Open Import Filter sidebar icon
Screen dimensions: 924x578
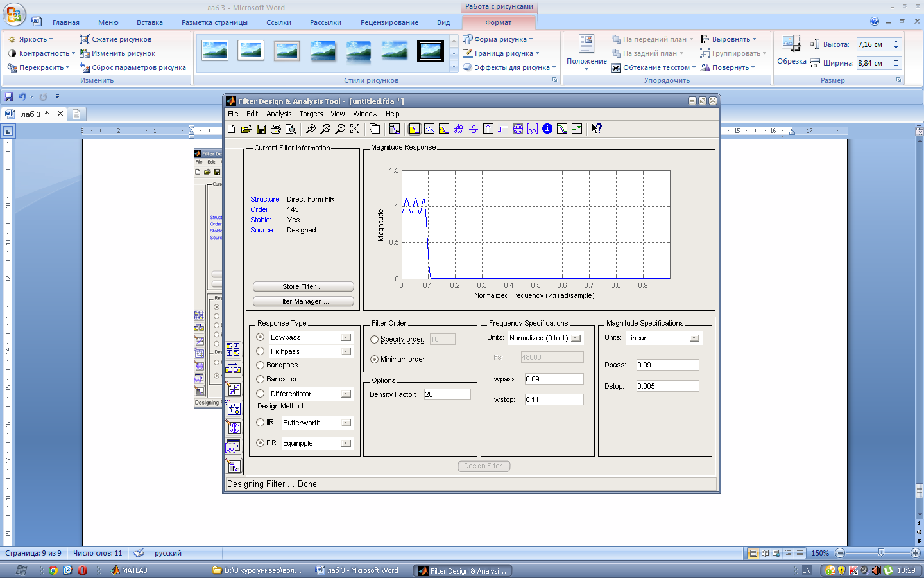(x=234, y=447)
